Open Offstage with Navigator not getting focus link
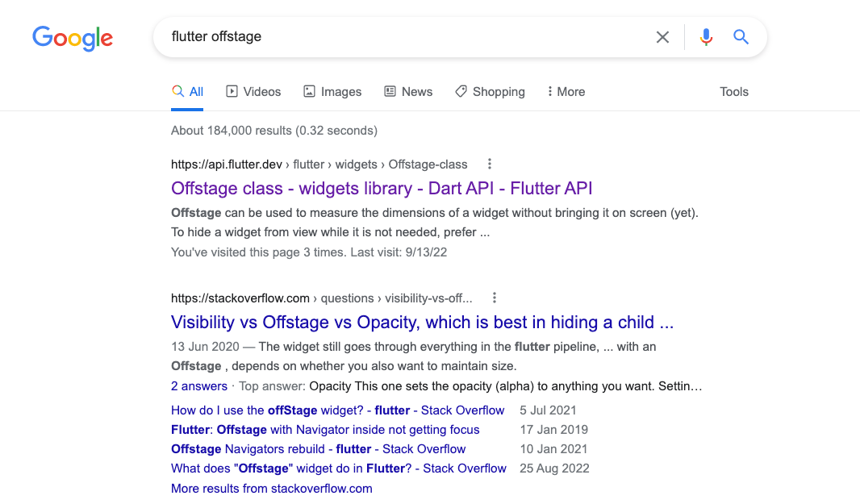Screen dimensions: 860x504 point(325,430)
